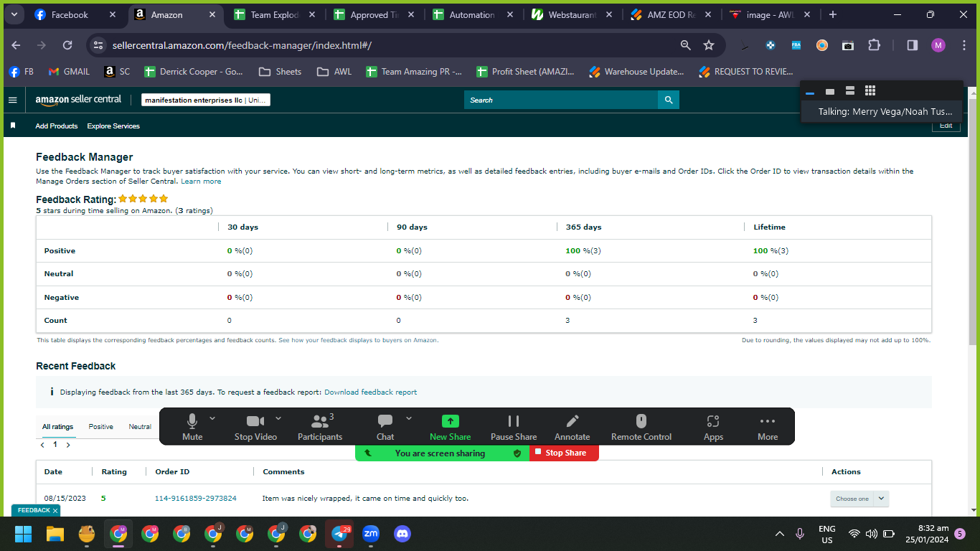Expand the Chat options arrow
The width and height of the screenshot is (980, 551).
click(x=409, y=418)
